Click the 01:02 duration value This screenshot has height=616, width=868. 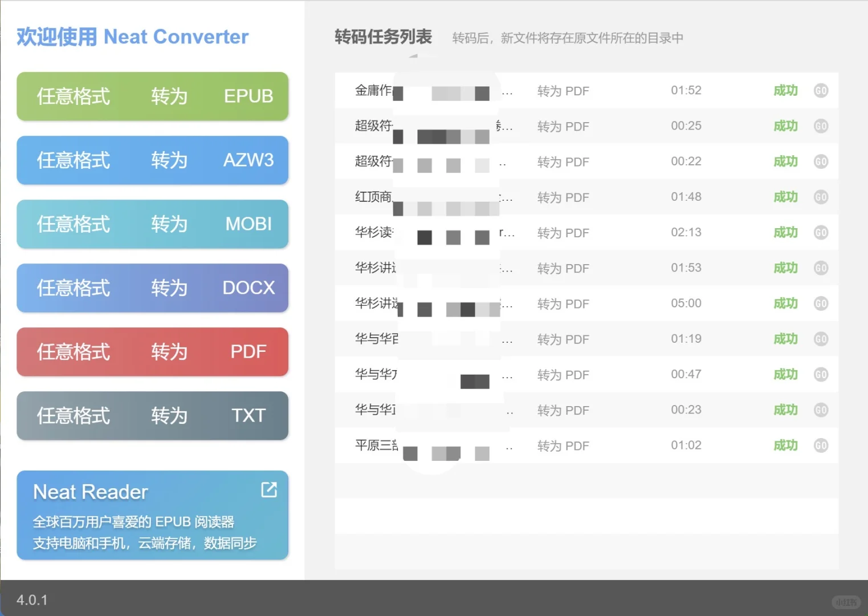pyautogui.click(x=686, y=445)
